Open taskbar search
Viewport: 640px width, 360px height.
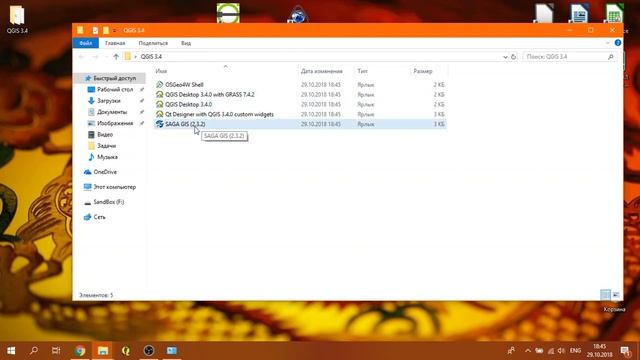(34, 350)
